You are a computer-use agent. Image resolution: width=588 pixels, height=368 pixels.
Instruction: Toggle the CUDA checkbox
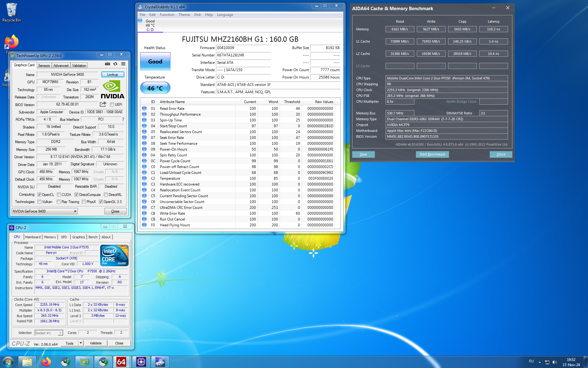59,195
